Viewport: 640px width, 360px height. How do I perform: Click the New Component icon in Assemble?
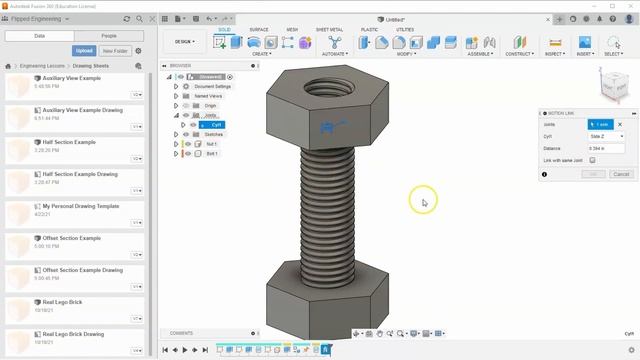tap(472, 42)
